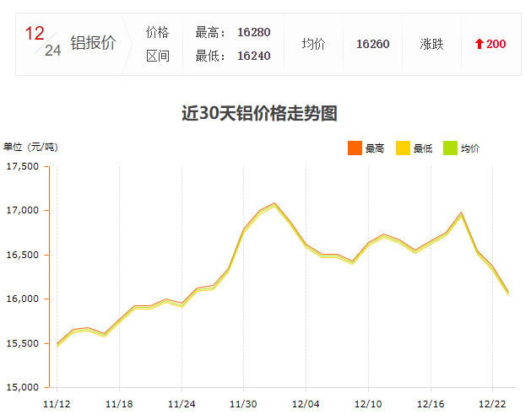This screenshot has height=420, width=531.
Task: Click the red up arrow beside 200
Action: pos(479,44)
